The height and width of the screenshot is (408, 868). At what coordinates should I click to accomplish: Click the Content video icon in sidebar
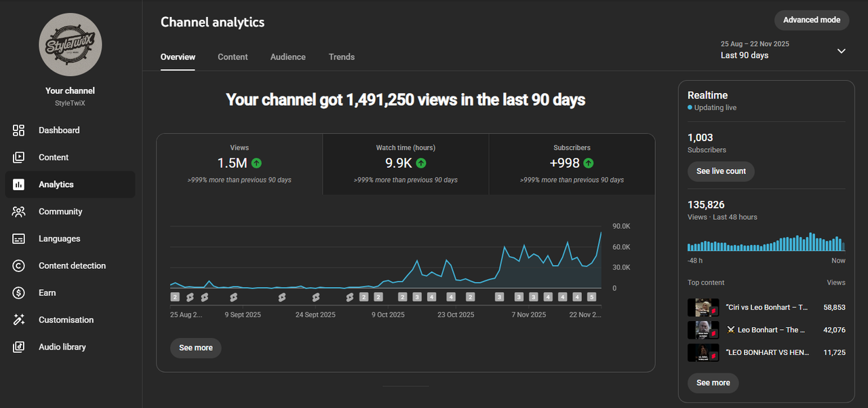coord(18,157)
